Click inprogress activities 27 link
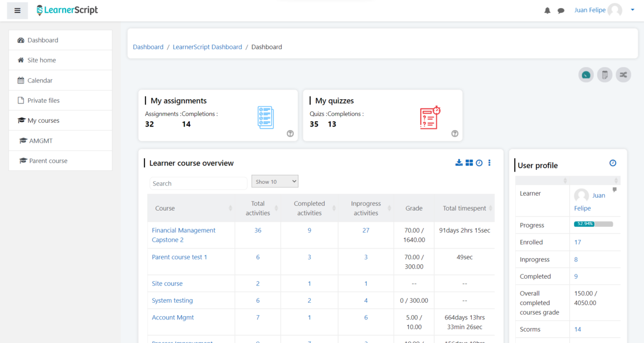 366,230
